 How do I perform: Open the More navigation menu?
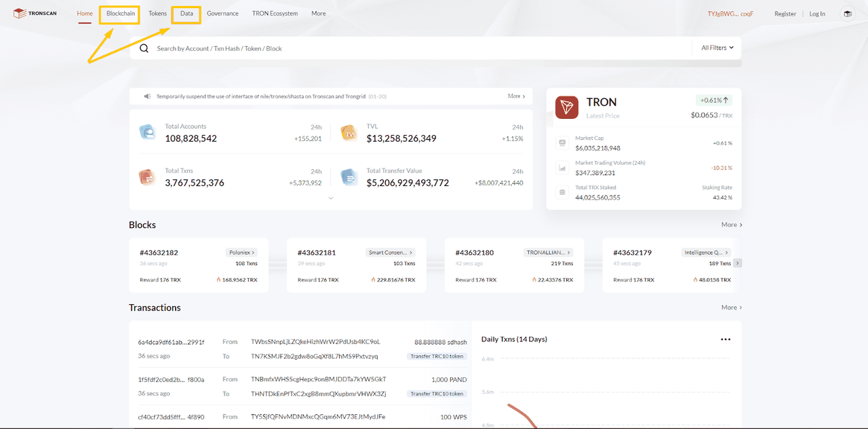[x=318, y=13]
